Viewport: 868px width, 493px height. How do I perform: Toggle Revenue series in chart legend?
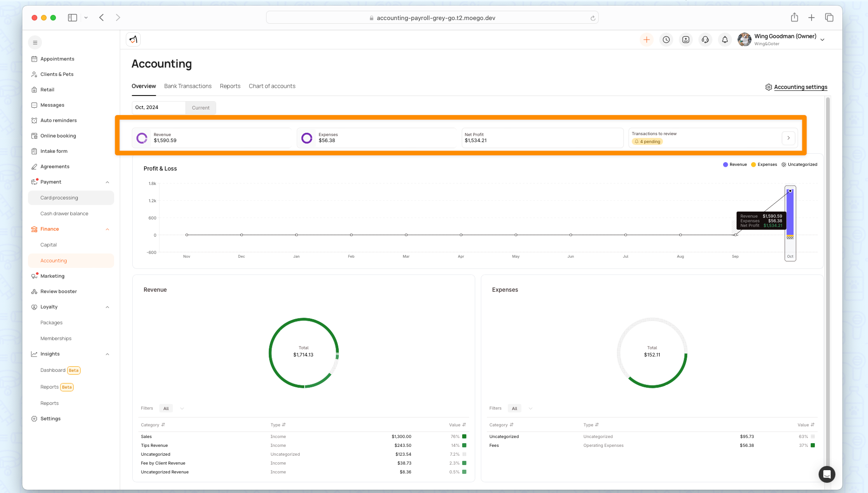(735, 164)
